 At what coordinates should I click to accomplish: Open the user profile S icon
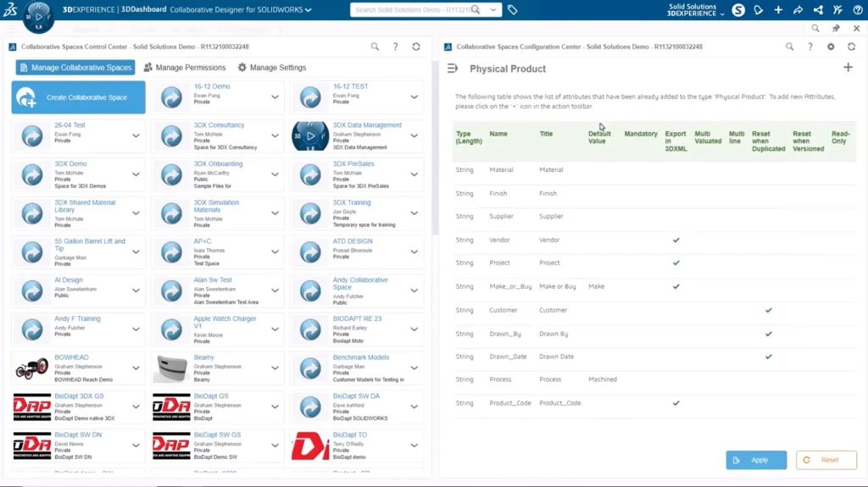(x=738, y=10)
